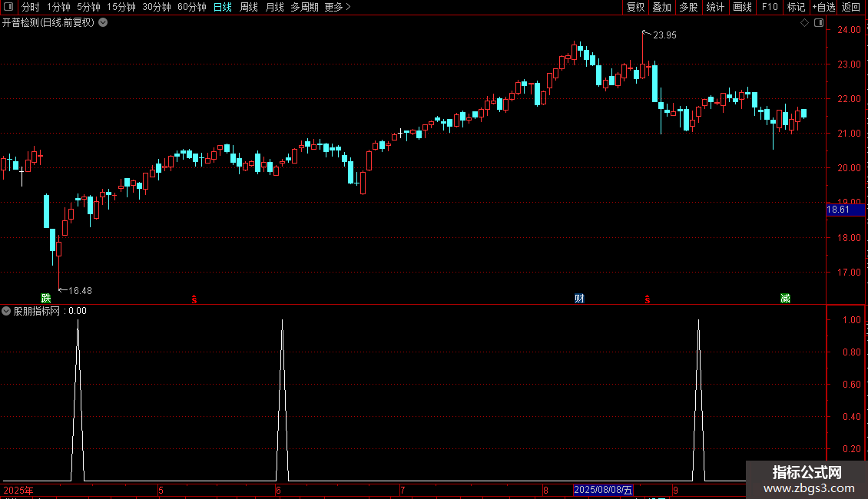Select the 日线 daily chart tab
Viewport: 868px width, 499px height.
(x=223, y=7)
